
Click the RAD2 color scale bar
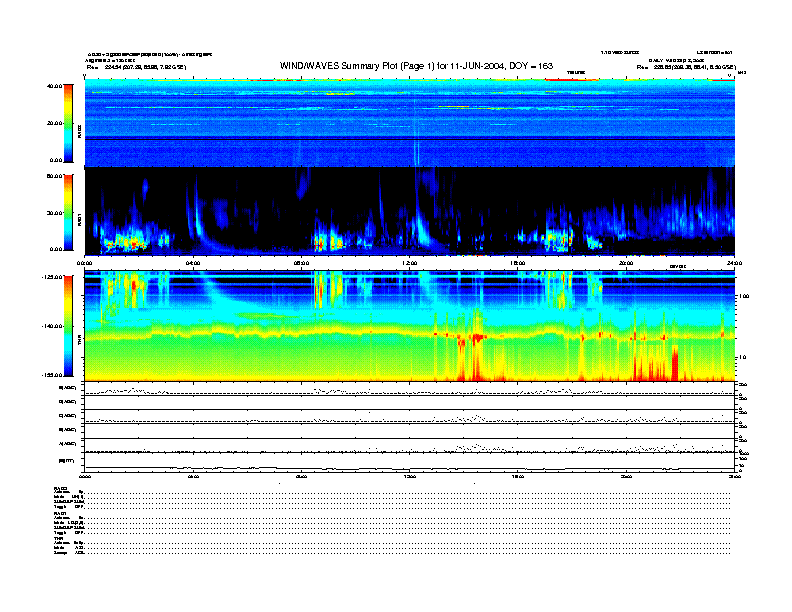pos(67,123)
